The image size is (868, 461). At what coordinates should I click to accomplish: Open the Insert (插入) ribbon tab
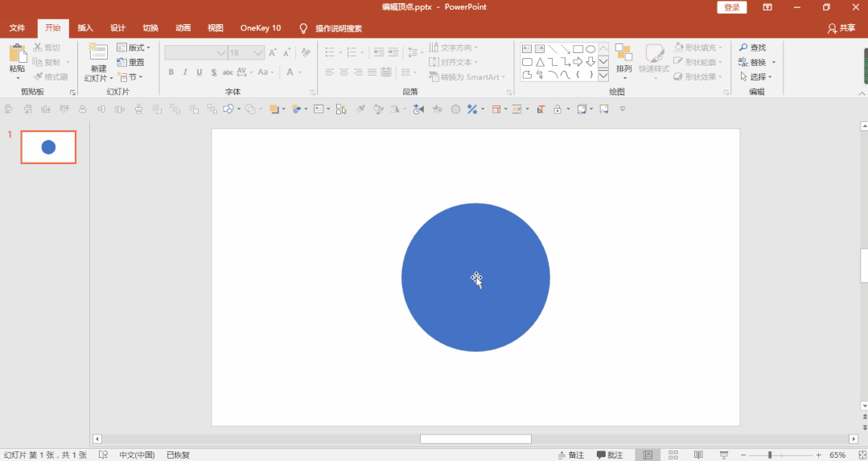point(85,28)
